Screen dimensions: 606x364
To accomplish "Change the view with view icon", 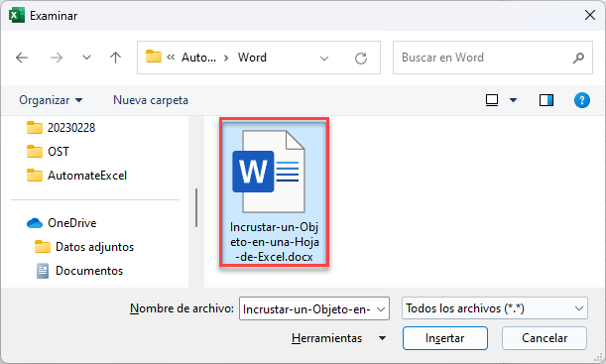I will point(492,100).
